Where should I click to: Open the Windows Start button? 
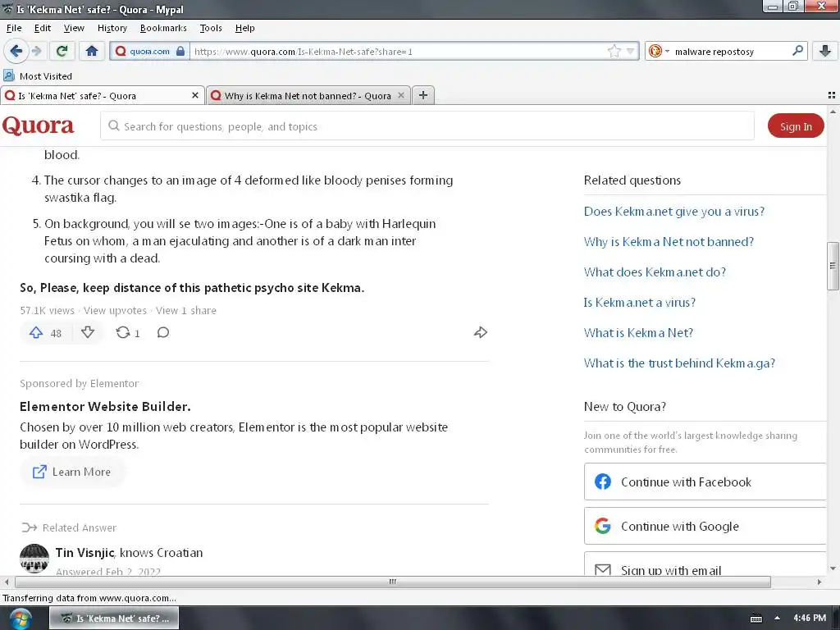(21, 619)
